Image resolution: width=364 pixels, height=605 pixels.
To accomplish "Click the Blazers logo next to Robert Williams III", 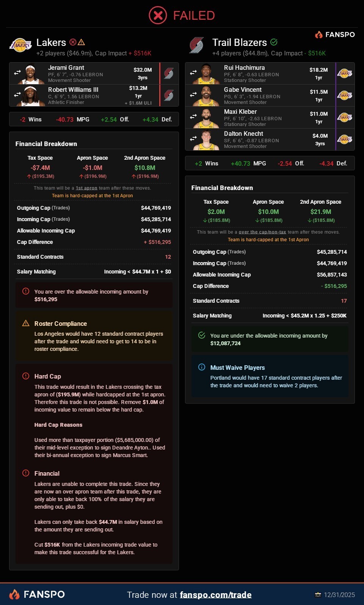I will click(x=169, y=96).
